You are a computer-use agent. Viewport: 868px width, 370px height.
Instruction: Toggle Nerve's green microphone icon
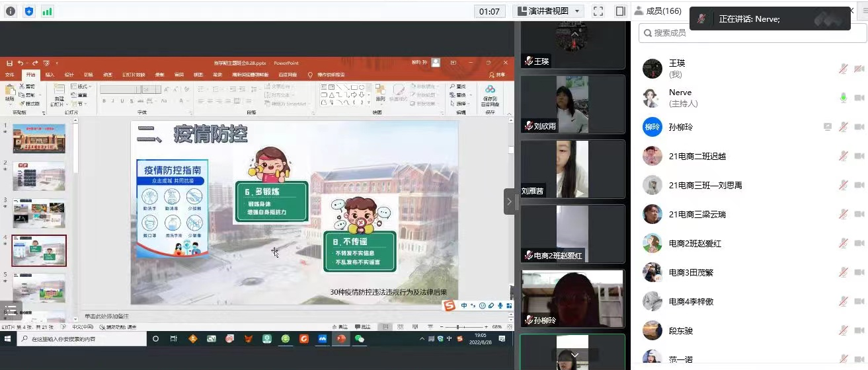(x=844, y=98)
